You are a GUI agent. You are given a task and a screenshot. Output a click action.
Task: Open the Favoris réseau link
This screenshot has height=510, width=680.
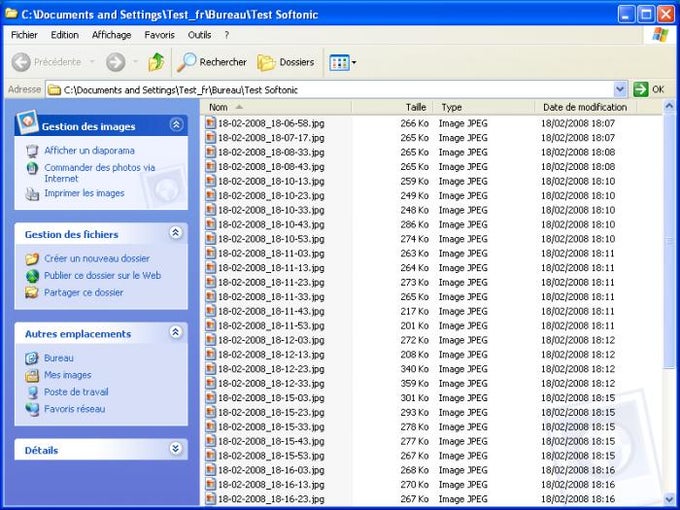click(x=74, y=409)
